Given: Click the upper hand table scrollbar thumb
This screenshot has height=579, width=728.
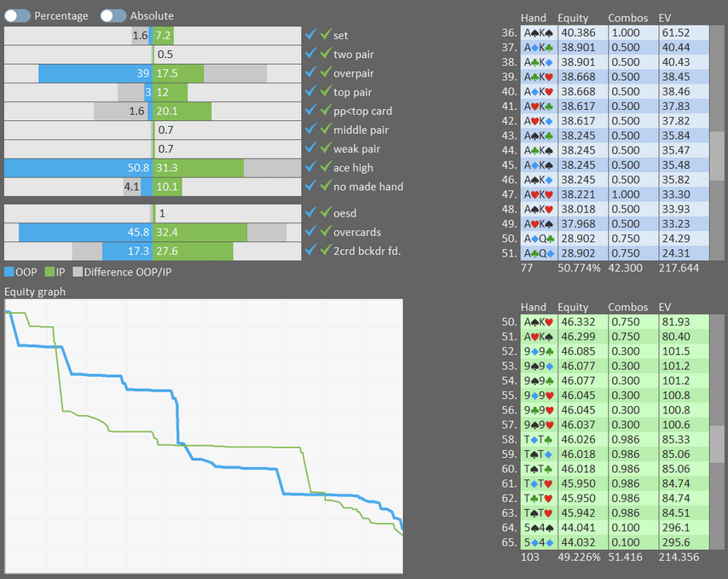Looking at the screenshot, I should click(x=717, y=155).
